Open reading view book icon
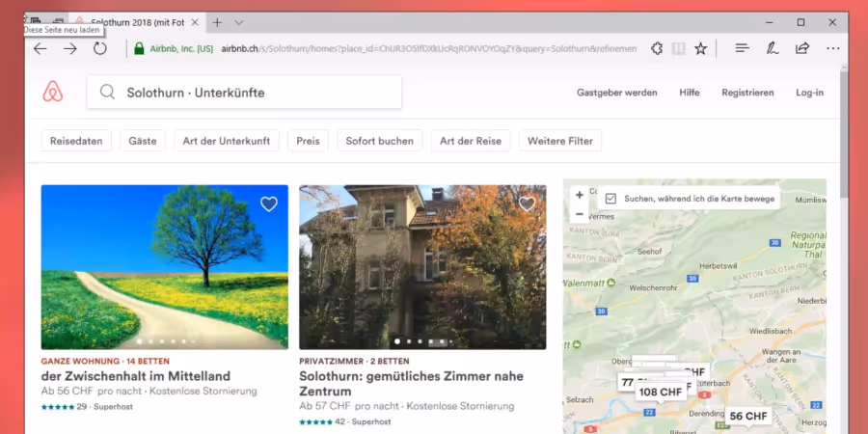This screenshot has height=434, width=868. click(x=679, y=49)
